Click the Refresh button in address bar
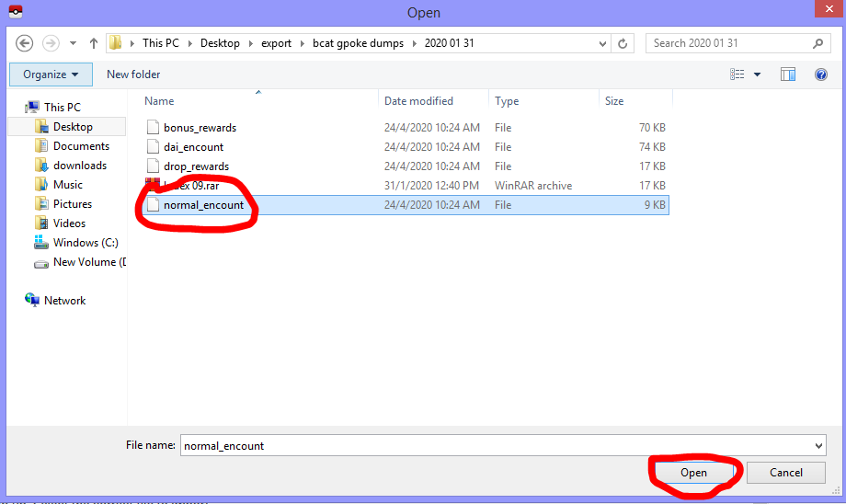Image resolution: width=846 pixels, height=504 pixels. click(623, 43)
